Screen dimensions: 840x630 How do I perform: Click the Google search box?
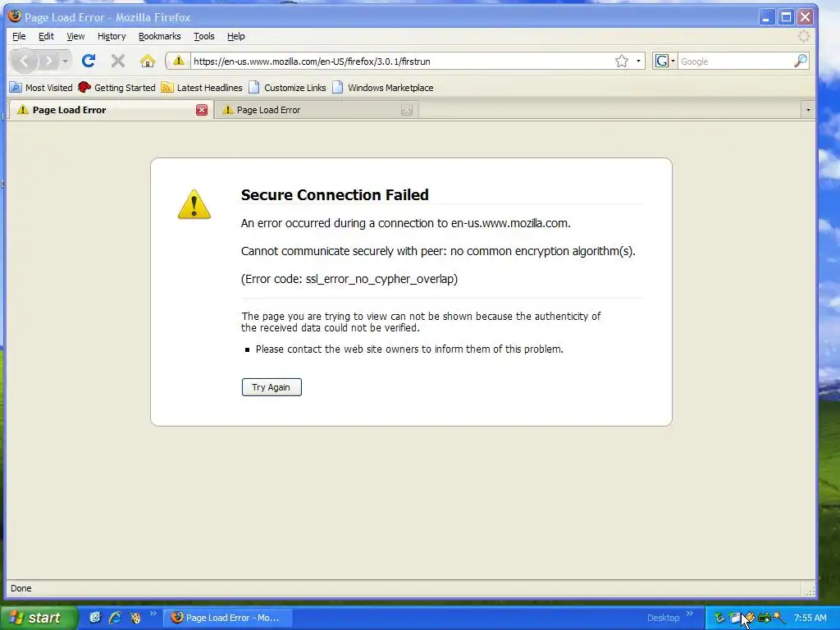[x=735, y=61]
